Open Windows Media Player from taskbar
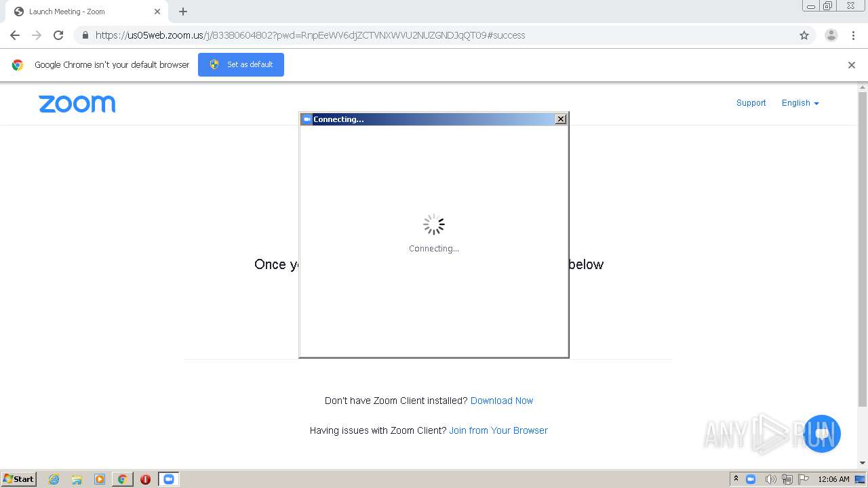This screenshot has height=488, width=868. (100, 479)
